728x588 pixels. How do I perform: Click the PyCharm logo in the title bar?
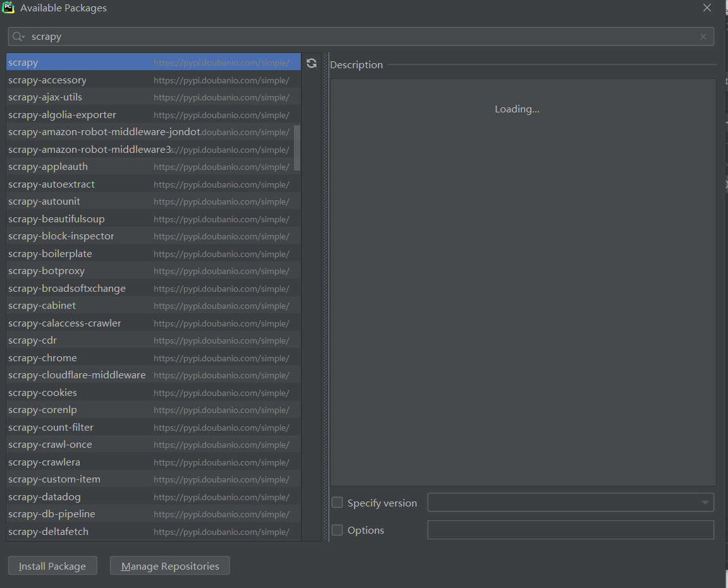tap(8, 8)
